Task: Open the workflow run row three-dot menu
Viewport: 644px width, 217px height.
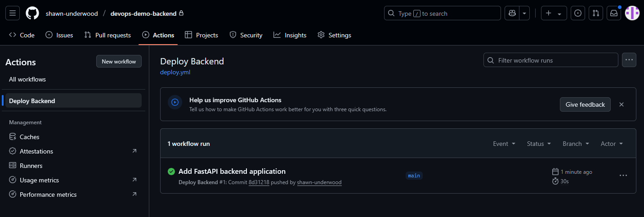Action: (623, 176)
